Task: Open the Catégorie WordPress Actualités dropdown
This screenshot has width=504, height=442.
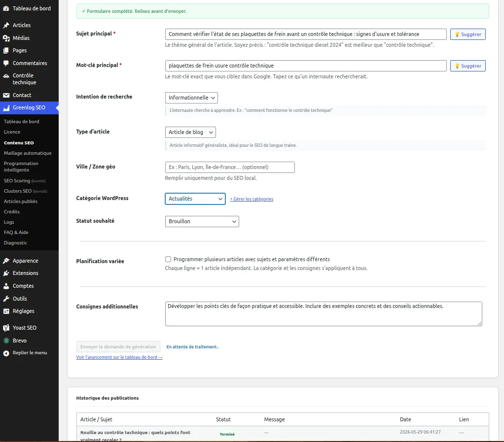Action: point(195,199)
